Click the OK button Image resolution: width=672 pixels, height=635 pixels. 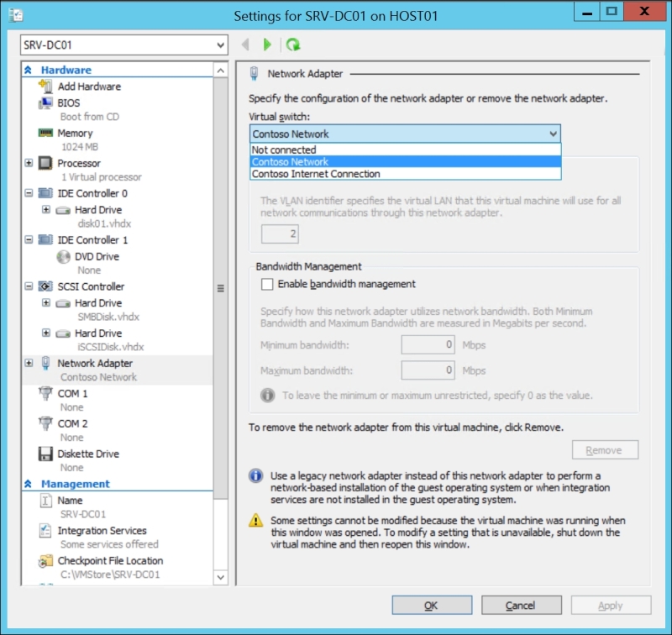[431, 604]
